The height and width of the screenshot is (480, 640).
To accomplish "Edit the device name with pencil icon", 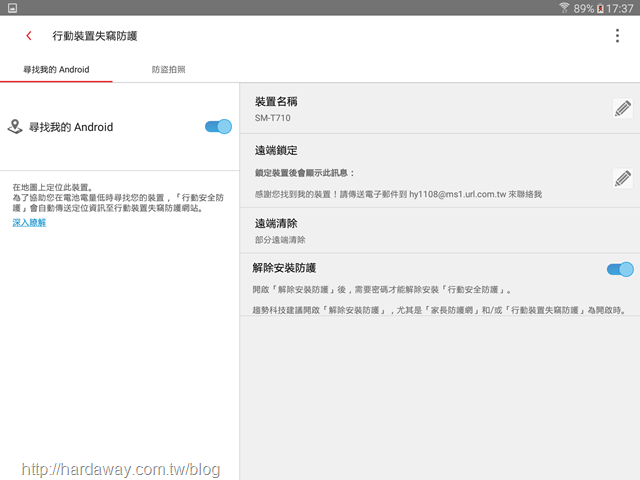I will point(622,108).
